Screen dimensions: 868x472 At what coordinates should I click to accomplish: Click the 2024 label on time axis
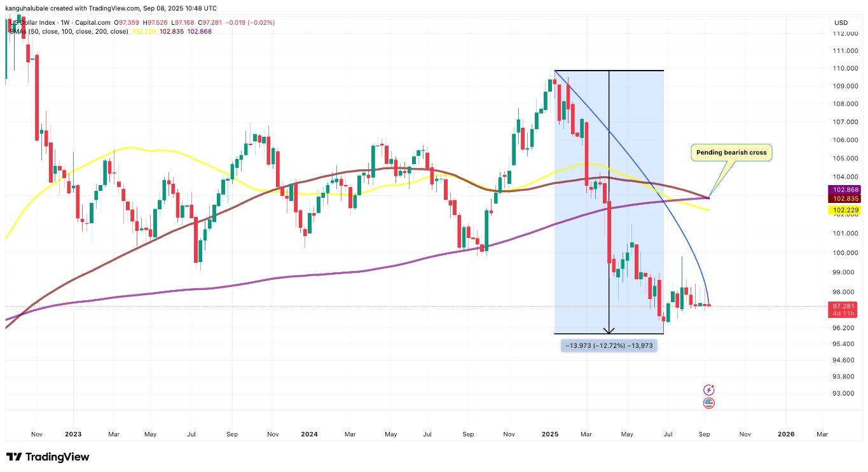309,434
